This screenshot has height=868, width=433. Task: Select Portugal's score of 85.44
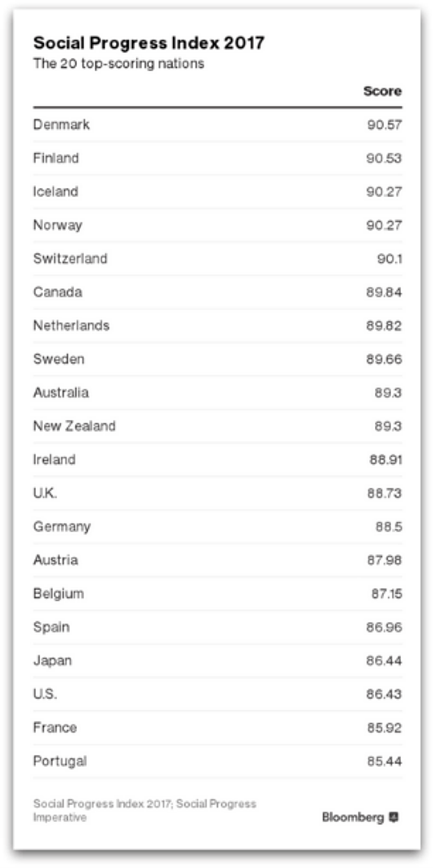[x=384, y=761]
